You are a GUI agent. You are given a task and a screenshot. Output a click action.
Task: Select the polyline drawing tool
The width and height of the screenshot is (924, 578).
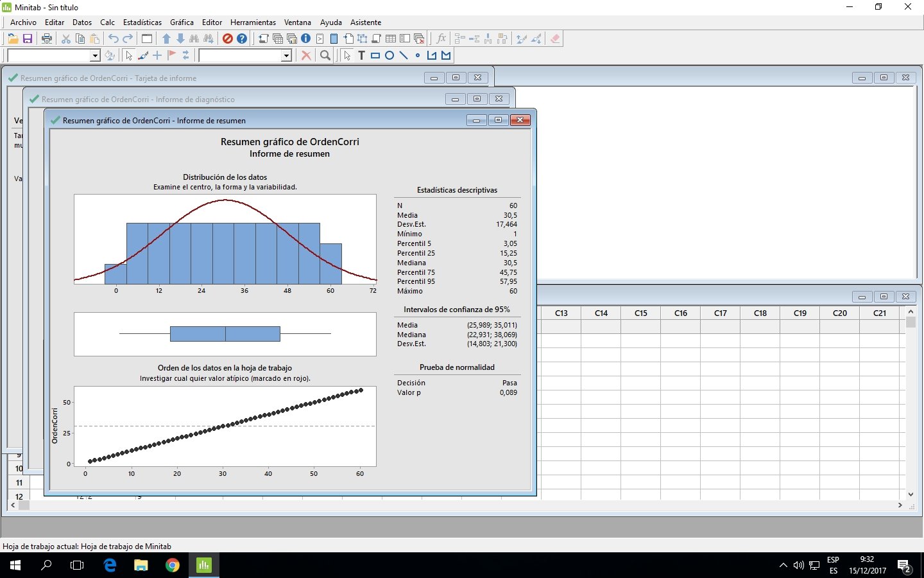(x=432, y=56)
